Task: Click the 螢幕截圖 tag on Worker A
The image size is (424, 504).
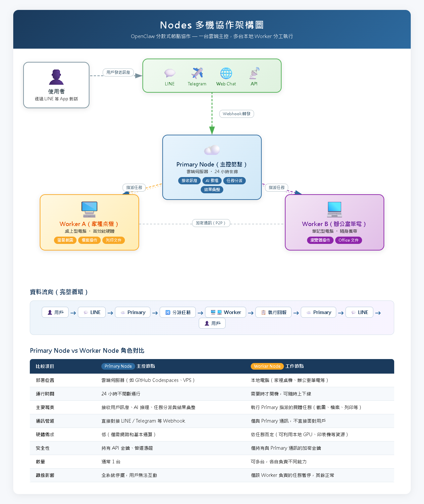Action: pyautogui.click(x=65, y=240)
